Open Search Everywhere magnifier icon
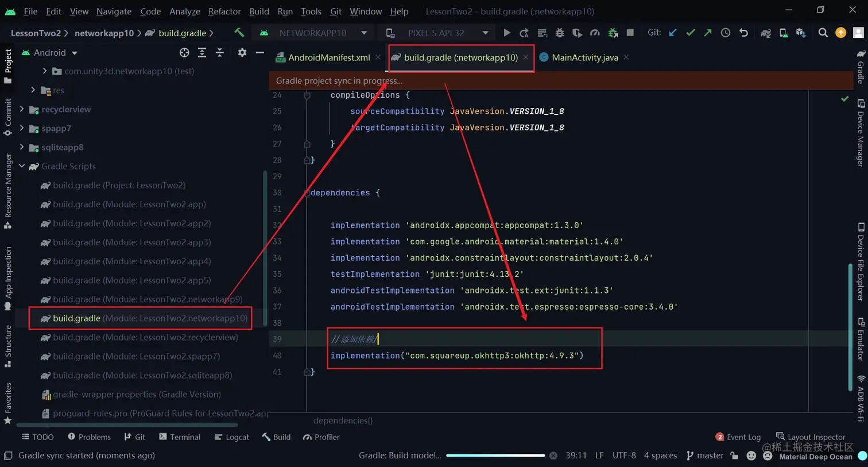The height and width of the screenshot is (467, 868). point(823,33)
